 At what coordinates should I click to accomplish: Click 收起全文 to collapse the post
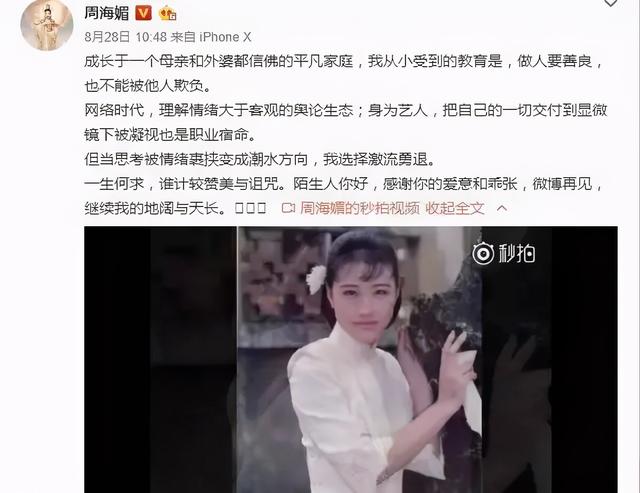455,209
